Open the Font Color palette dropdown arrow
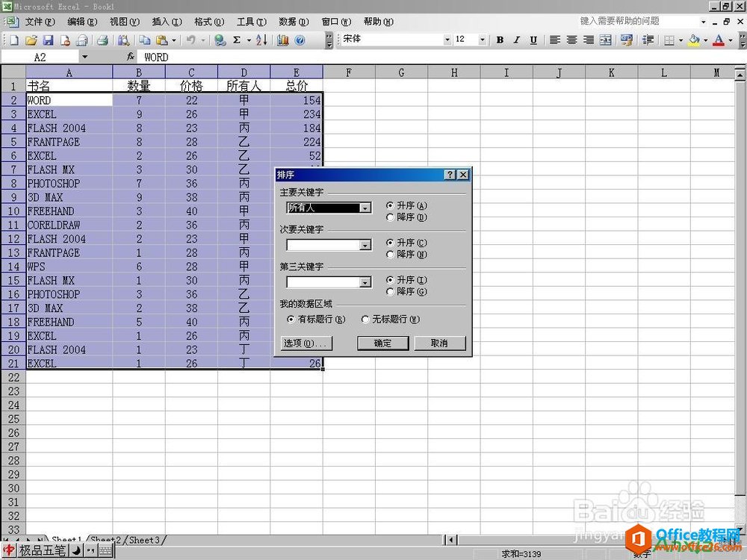 [x=731, y=40]
